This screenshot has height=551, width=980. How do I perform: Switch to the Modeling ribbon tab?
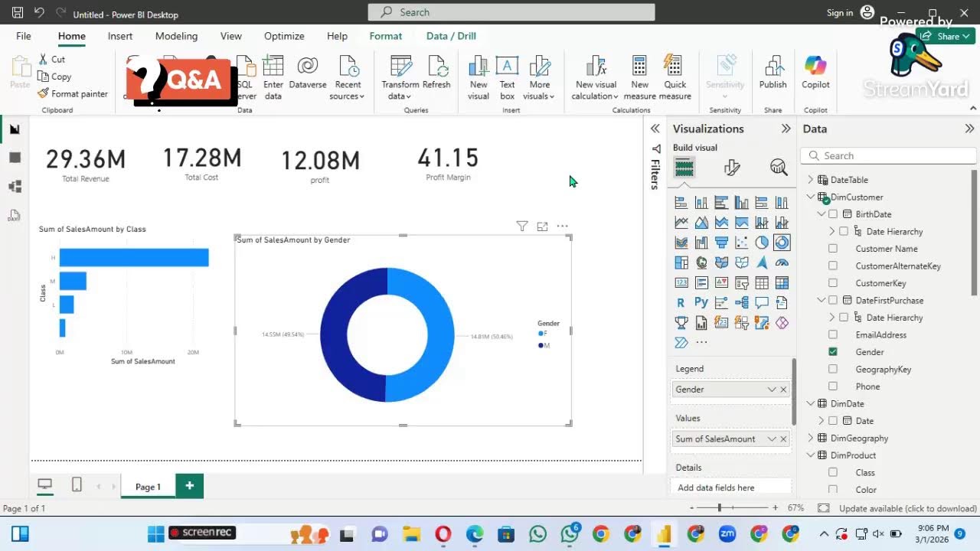176,36
